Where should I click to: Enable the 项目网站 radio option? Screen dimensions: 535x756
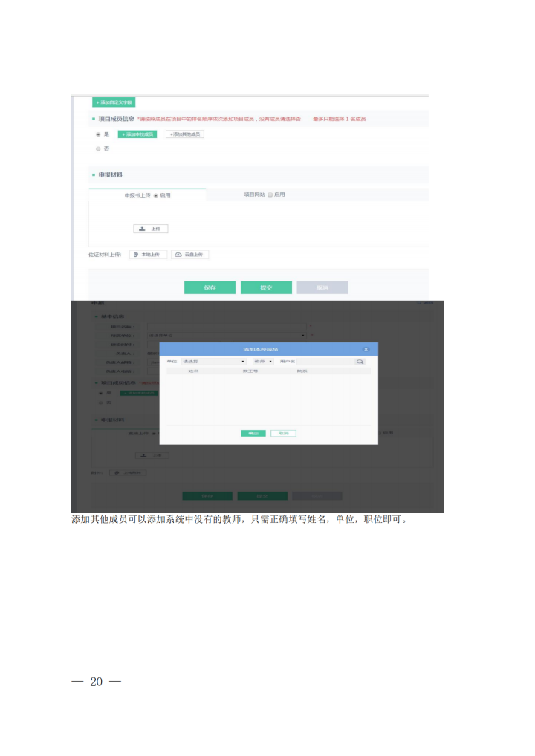click(270, 195)
